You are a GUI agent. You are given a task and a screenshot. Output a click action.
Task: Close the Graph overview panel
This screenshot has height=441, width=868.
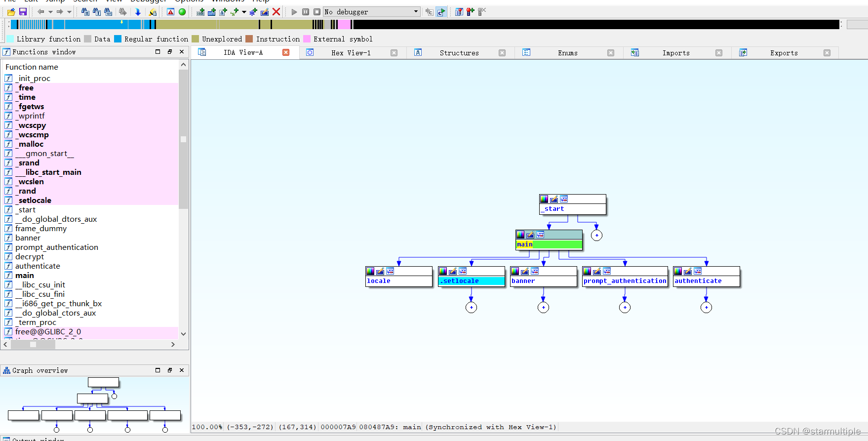[x=182, y=370]
